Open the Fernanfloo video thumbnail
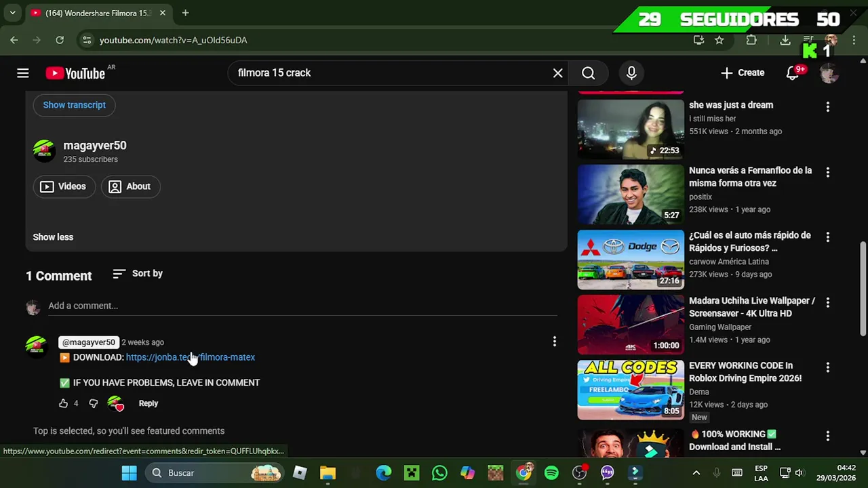The width and height of the screenshot is (868, 488). (x=631, y=194)
